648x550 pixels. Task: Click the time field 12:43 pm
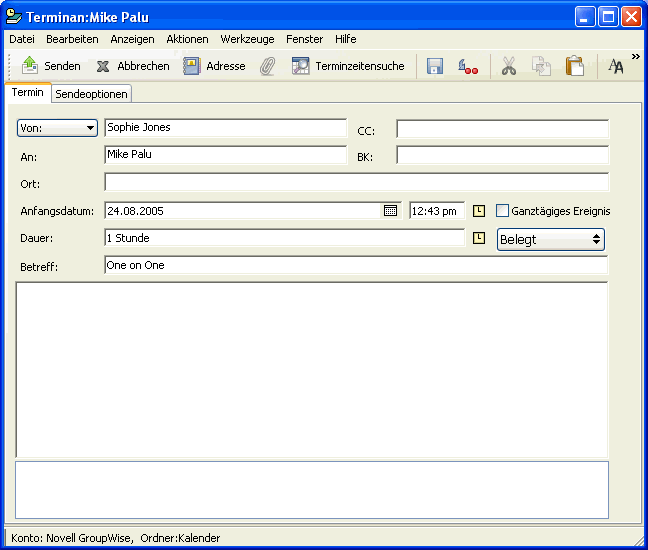click(x=437, y=211)
